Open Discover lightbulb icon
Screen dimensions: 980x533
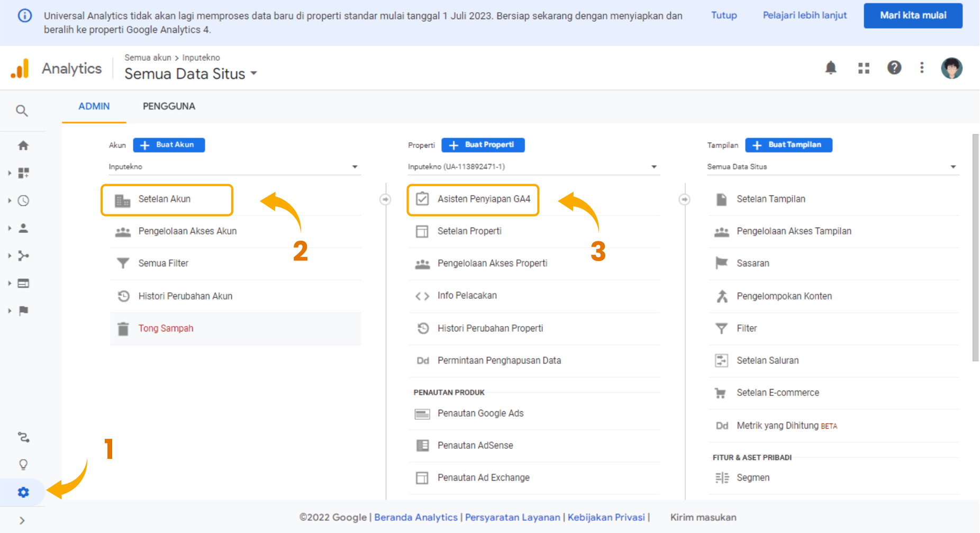pyautogui.click(x=23, y=465)
